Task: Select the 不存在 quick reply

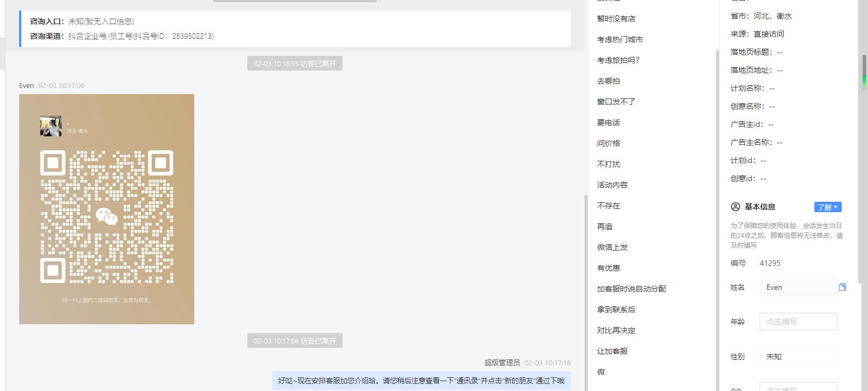Action: [609, 206]
